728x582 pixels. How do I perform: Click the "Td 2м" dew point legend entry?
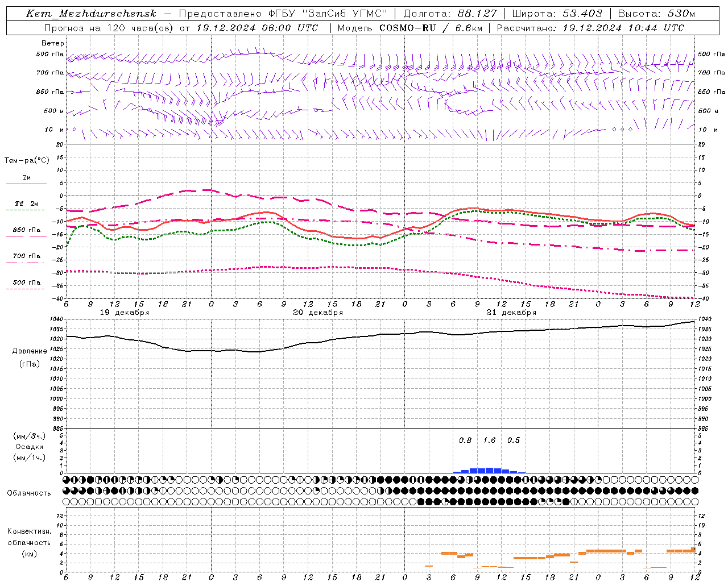point(27,203)
